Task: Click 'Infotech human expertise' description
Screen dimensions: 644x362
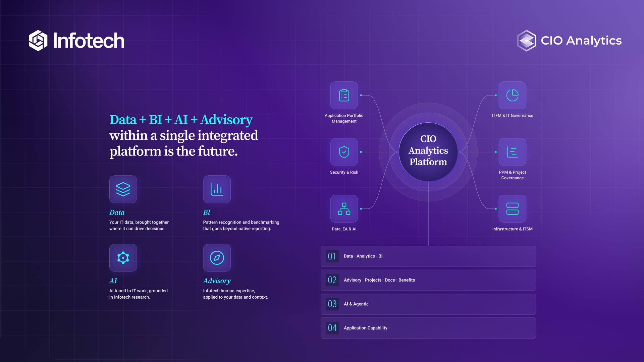Action: (x=235, y=294)
